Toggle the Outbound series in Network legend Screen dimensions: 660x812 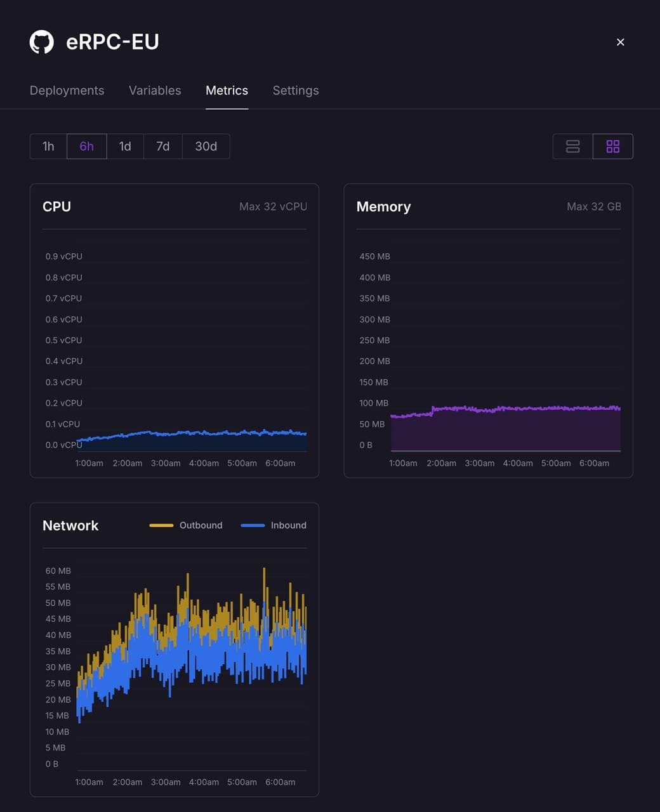(x=187, y=525)
